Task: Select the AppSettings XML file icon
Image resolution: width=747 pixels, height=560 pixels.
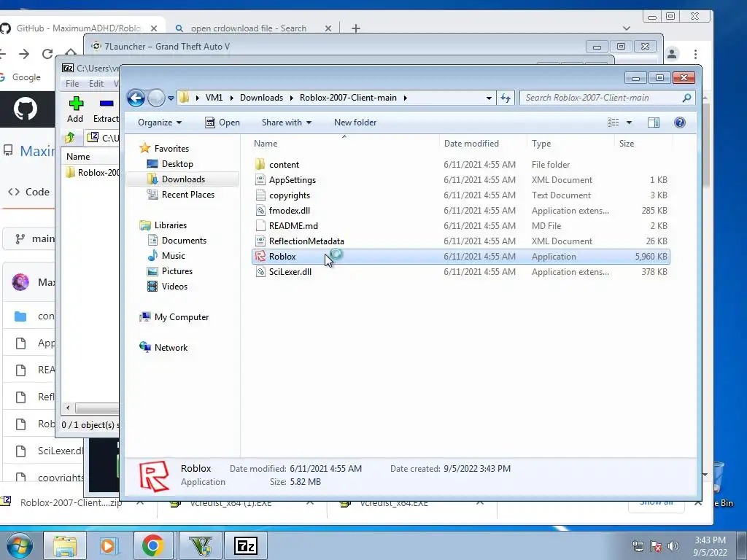Action: tap(260, 179)
